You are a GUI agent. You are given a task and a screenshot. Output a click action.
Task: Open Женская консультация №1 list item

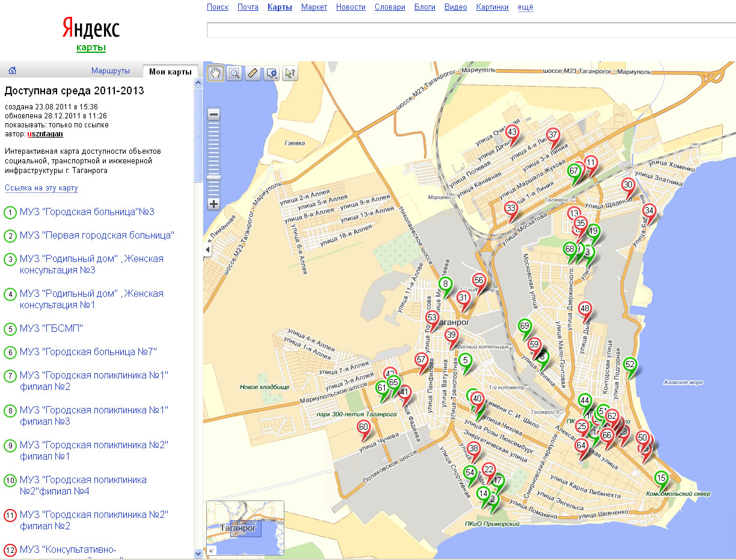pyautogui.click(x=91, y=299)
